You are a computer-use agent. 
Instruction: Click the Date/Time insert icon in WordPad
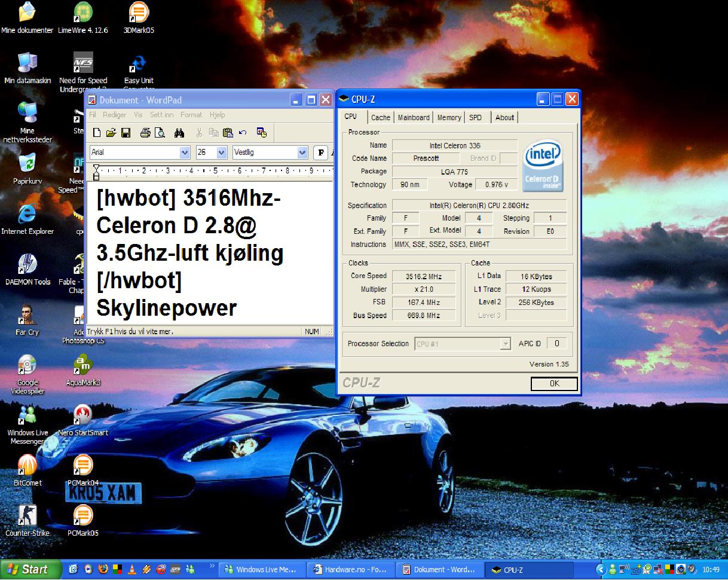(x=262, y=133)
